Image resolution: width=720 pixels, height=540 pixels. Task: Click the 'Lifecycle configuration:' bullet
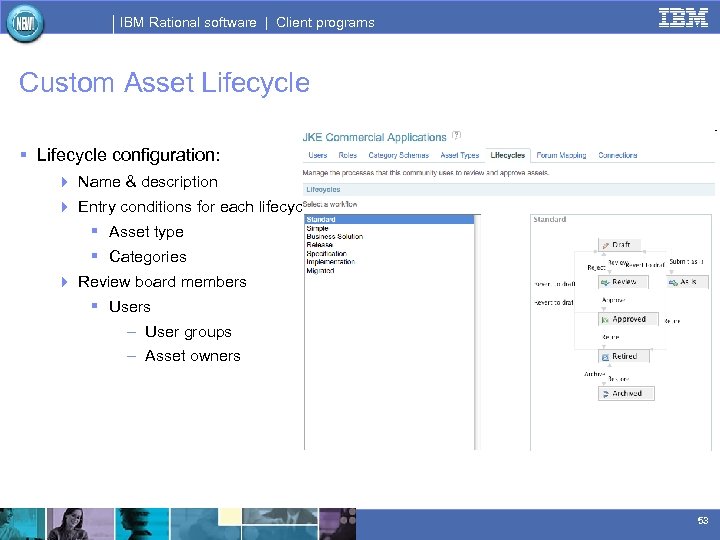point(128,155)
